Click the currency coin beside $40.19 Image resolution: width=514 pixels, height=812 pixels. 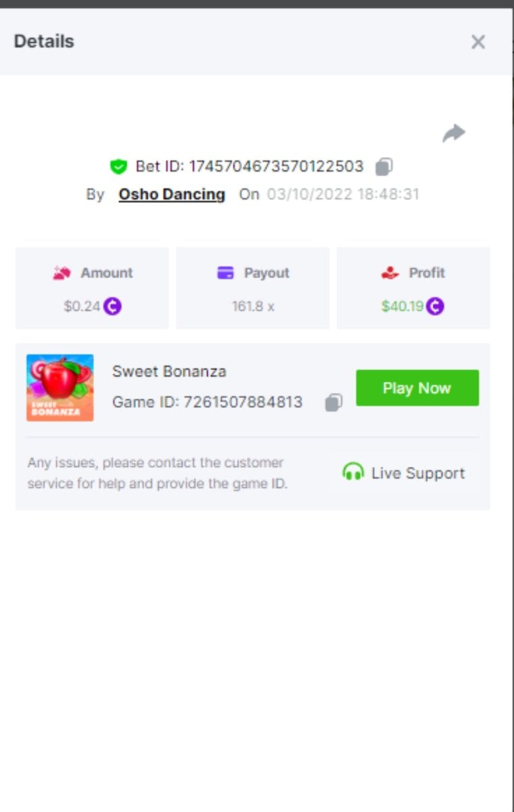pos(436,307)
